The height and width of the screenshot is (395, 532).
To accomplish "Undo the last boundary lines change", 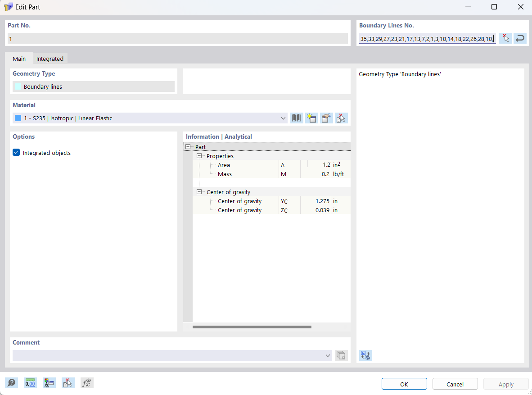I will 520,38.
